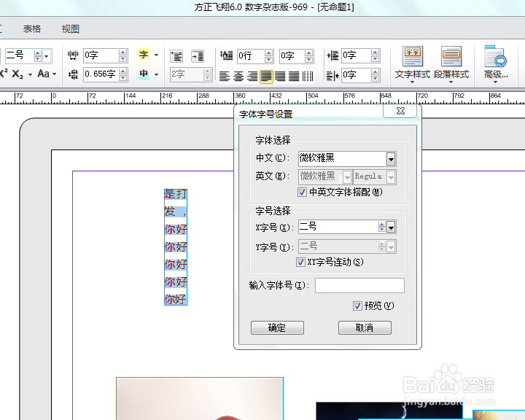Click the hanging indent icon
Image resolution: width=525 pixels, height=420 pixels.
pyautogui.click(x=198, y=56)
